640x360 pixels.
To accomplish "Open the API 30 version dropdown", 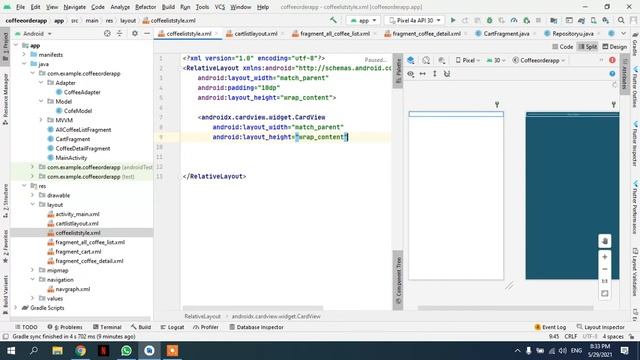I will (496, 60).
